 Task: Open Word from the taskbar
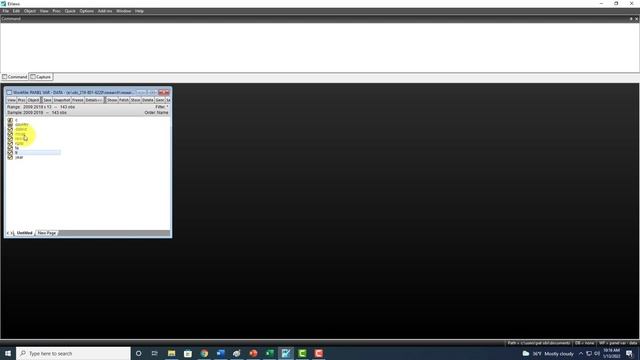click(x=220, y=353)
